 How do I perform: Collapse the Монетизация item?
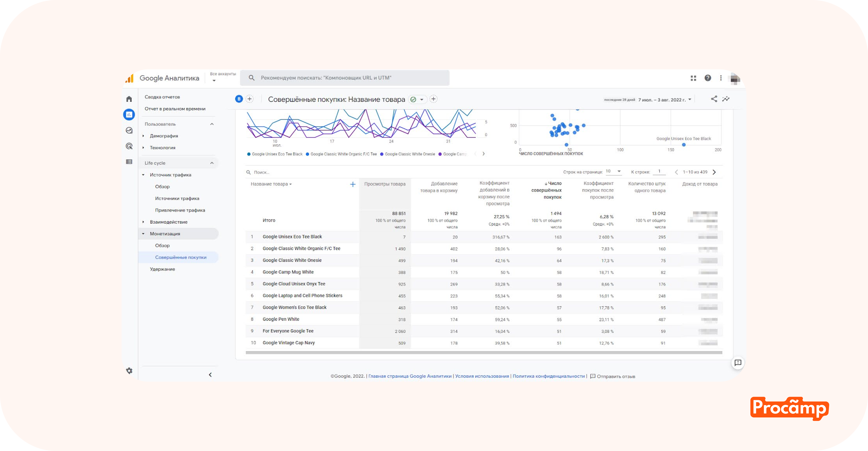[x=143, y=234]
